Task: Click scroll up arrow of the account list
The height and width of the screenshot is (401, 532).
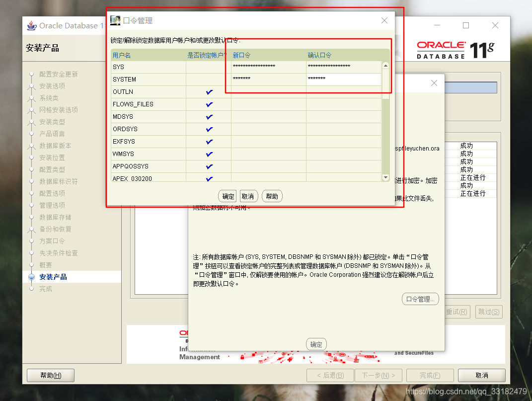Action: pyautogui.click(x=385, y=65)
